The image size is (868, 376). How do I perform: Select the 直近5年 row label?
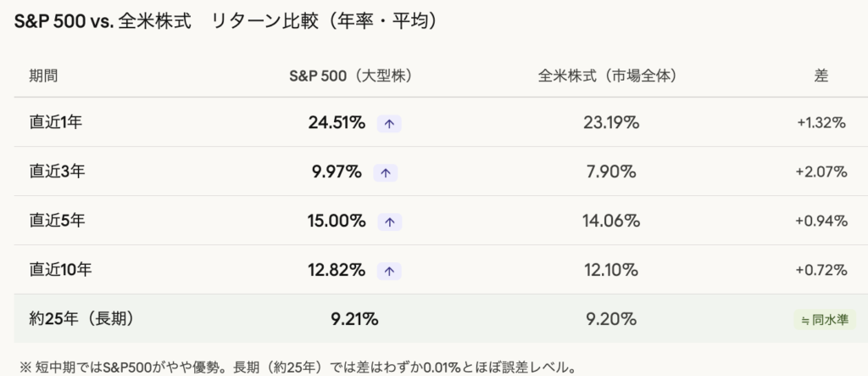[x=56, y=221]
